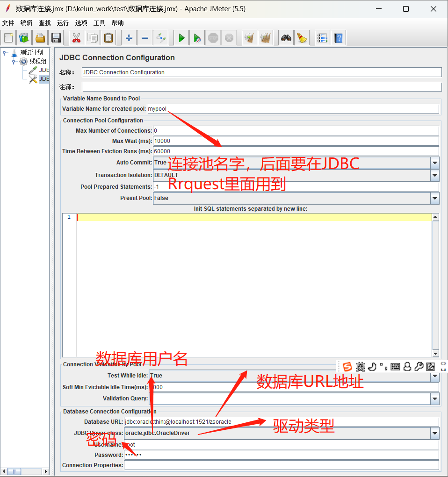Screen dimensions: 448x477
Task: Click the 注释 comment input field
Action: [x=261, y=87]
